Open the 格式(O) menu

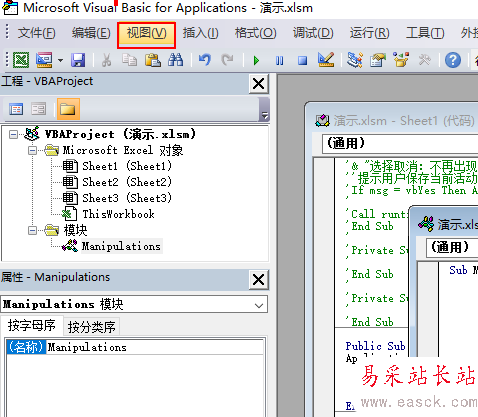pyautogui.click(x=255, y=33)
